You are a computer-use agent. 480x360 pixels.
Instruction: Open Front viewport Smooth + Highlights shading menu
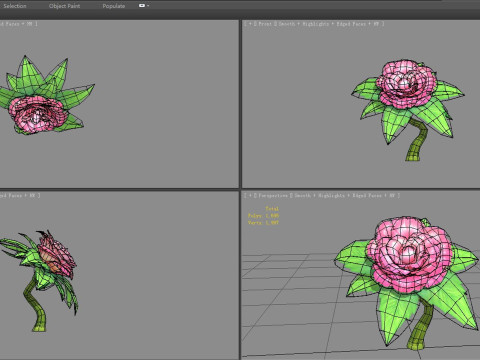tap(304, 24)
